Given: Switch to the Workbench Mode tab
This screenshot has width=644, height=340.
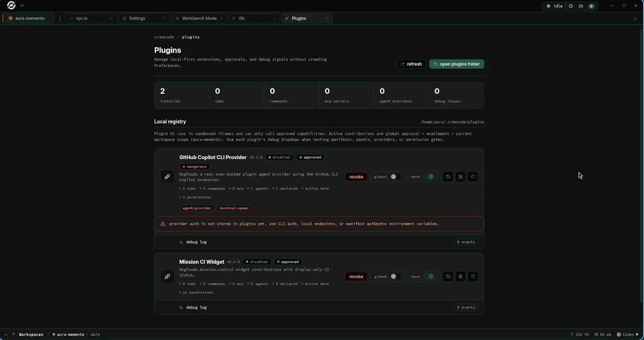Looking at the screenshot, I should click(x=199, y=19).
